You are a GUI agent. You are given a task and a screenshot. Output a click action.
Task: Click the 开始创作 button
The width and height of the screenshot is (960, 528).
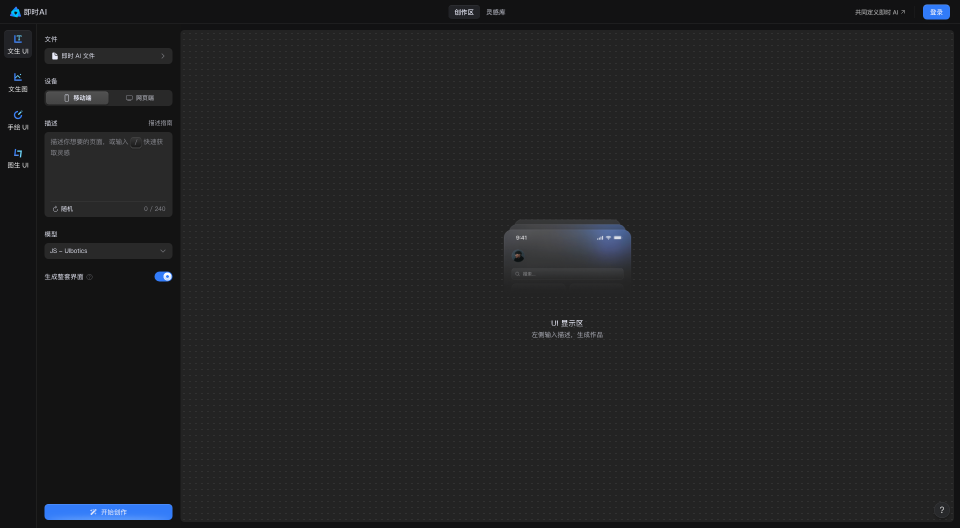108,512
